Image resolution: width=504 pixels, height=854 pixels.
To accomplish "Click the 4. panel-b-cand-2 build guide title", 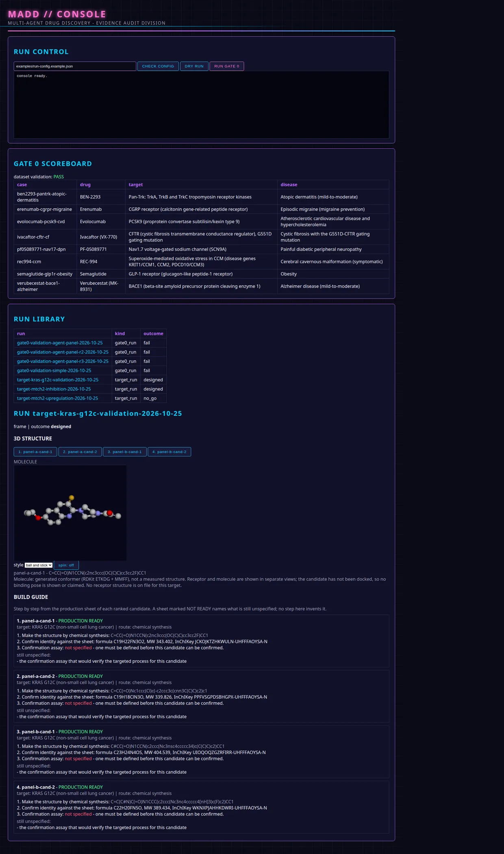I will point(36,787).
